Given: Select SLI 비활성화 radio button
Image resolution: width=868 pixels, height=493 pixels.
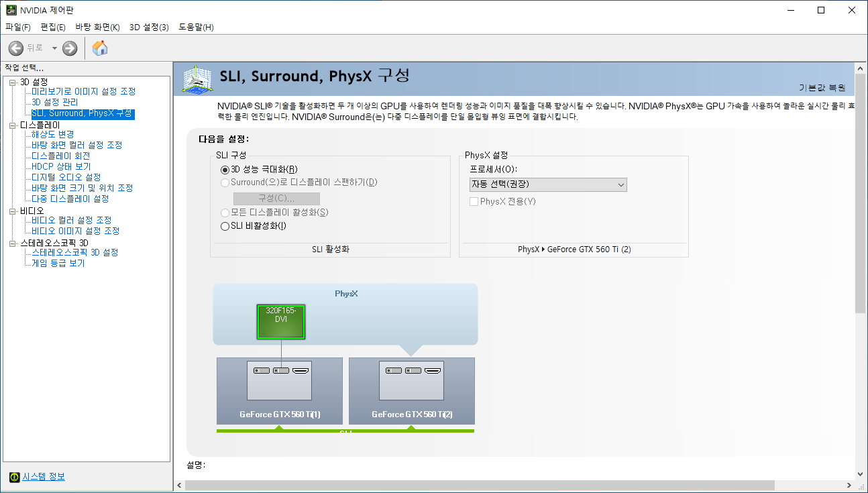Looking at the screenshot, I should click(225, 226).
